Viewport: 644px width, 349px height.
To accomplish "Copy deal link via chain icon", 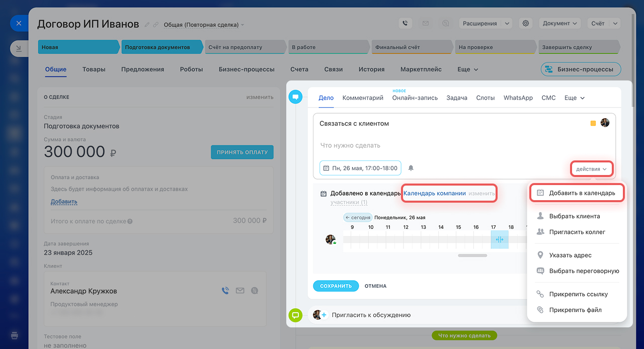I will (155, 24).
